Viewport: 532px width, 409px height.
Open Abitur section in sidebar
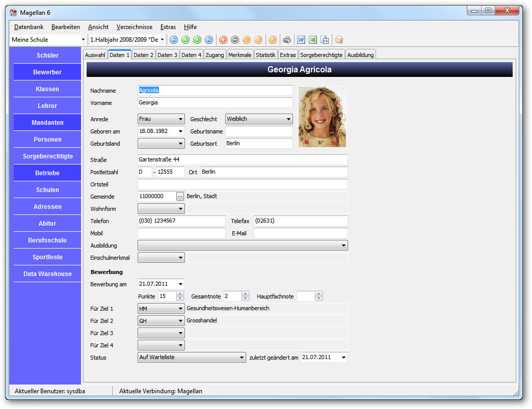(x=47, y=224)
